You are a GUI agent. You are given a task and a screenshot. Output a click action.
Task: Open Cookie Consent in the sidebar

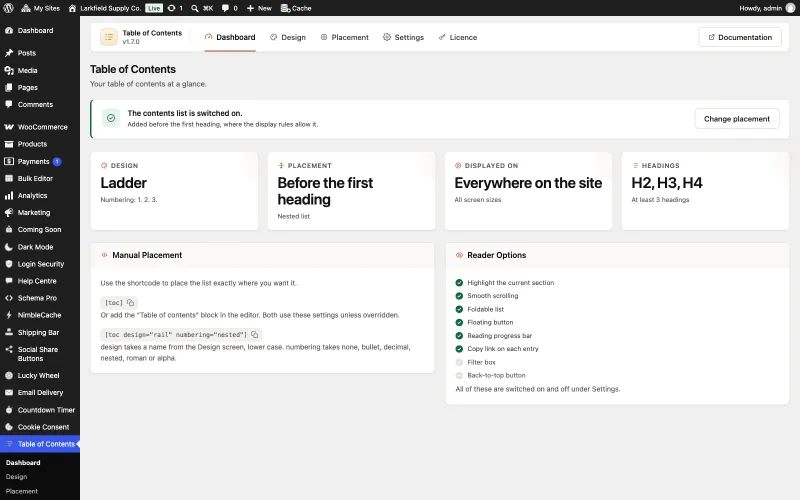(40, 427)
